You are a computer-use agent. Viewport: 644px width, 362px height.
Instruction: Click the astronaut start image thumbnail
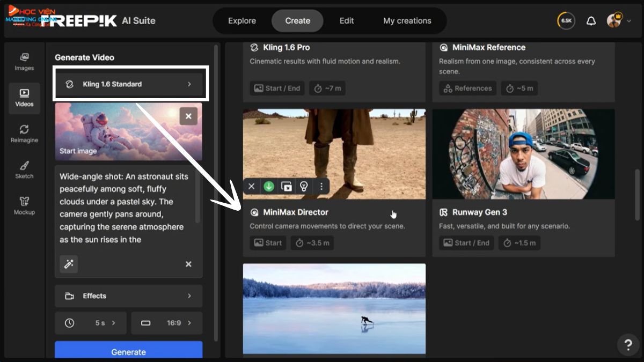coord(129,132)
